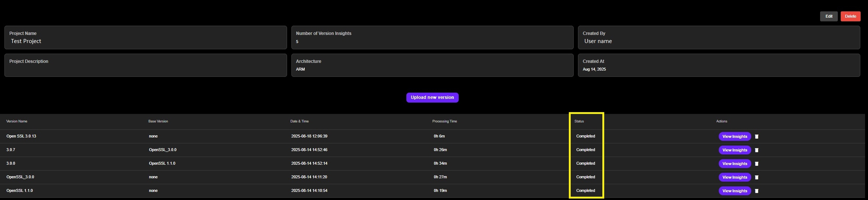Open insights for OpenSSL 1.1.0
The width and height of the screenshot is (868, 200).
point(735,191)
